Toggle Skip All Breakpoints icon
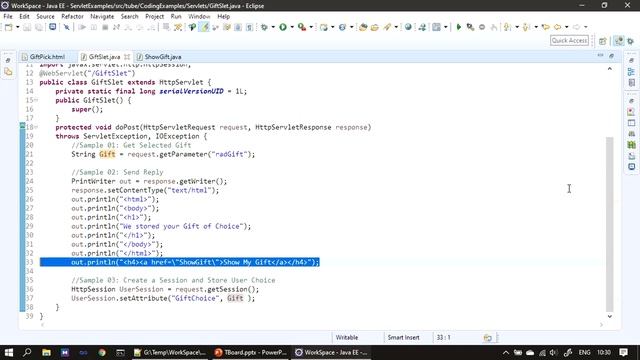The width and height of the screenshot is (640, 360). pos(67,27)
